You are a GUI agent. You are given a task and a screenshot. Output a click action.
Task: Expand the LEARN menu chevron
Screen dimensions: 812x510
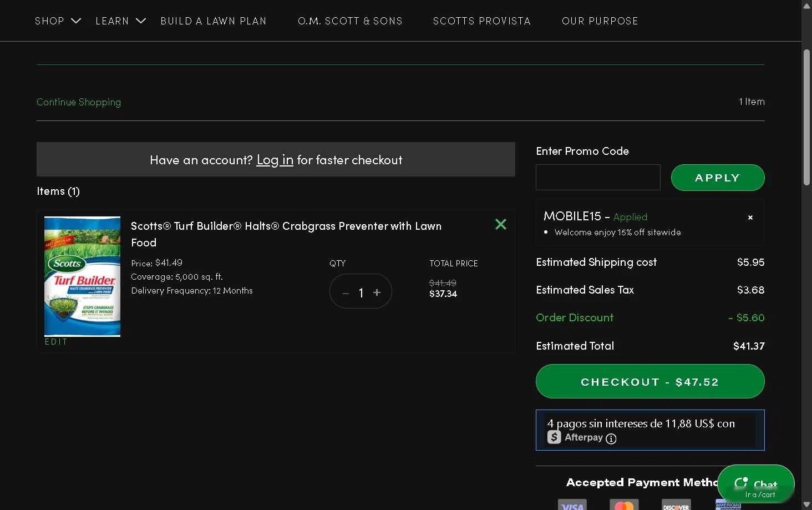click(x=141, y=21)
